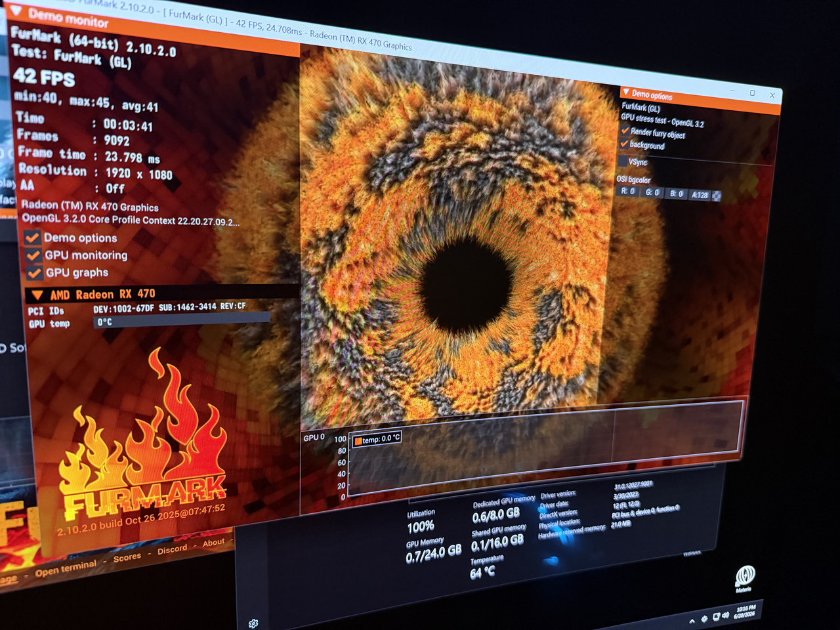The image size is (840, 630).
Task: Disable the background checkbox in Demo options
Action: [x=624, y=142]
